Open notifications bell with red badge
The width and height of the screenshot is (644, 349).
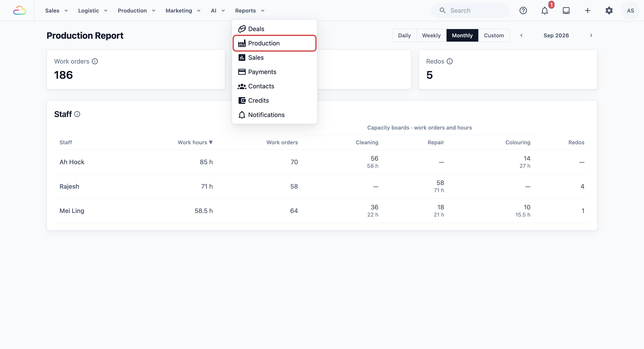545,11
